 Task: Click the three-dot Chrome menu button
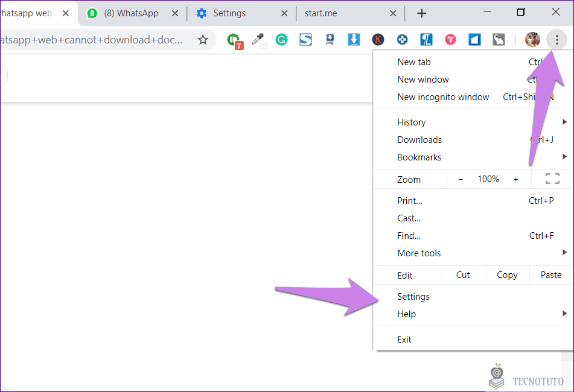[x=556, y=39]
